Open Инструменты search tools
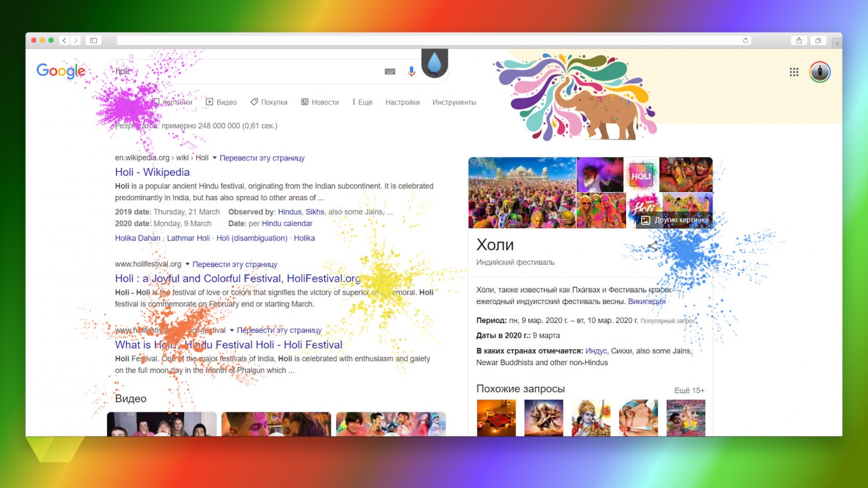Image resolution: width=868 pixels, height=488 pixels. coord(454,102)
